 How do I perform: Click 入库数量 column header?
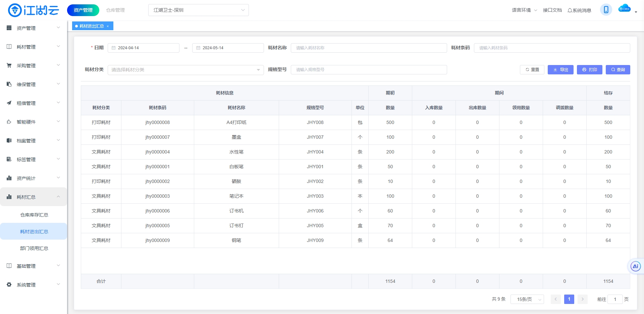click(x=434, y=108)
